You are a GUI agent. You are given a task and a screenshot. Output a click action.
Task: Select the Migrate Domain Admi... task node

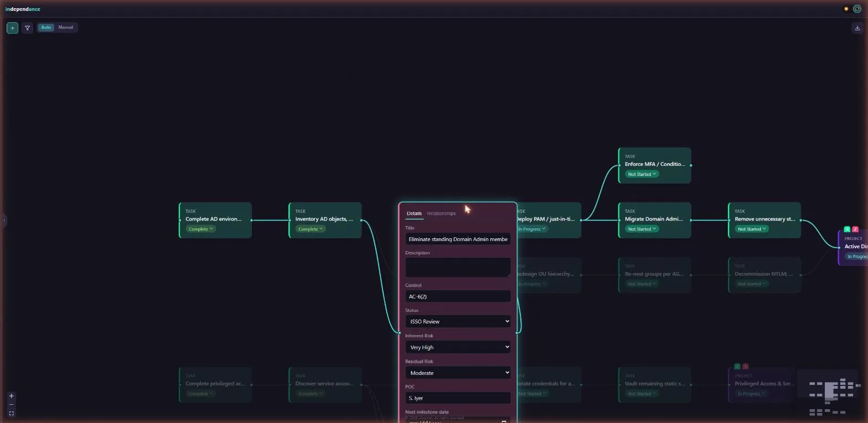click(x=655, y=220)
